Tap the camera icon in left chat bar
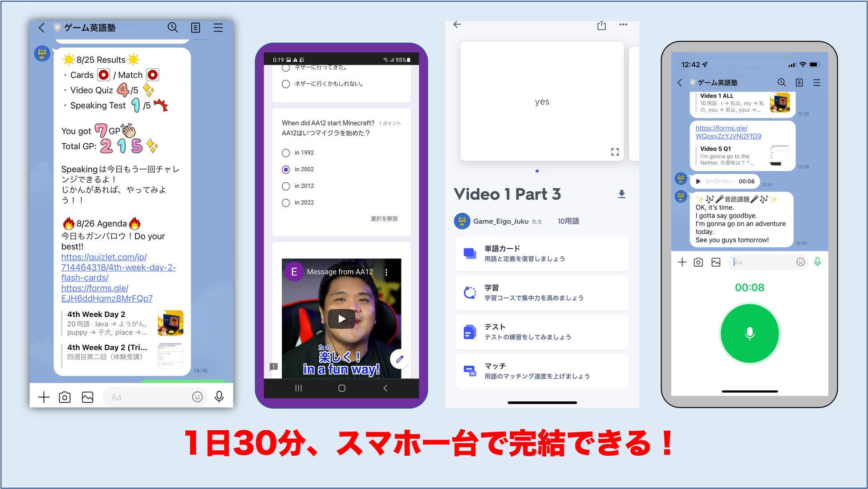Screen dimensions: 868x489 tap(65, 397)
